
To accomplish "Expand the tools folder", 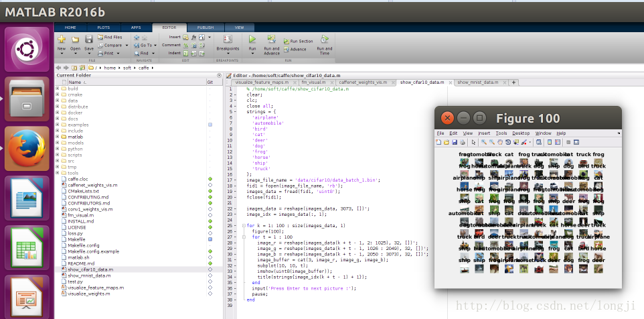I will 58,173.
